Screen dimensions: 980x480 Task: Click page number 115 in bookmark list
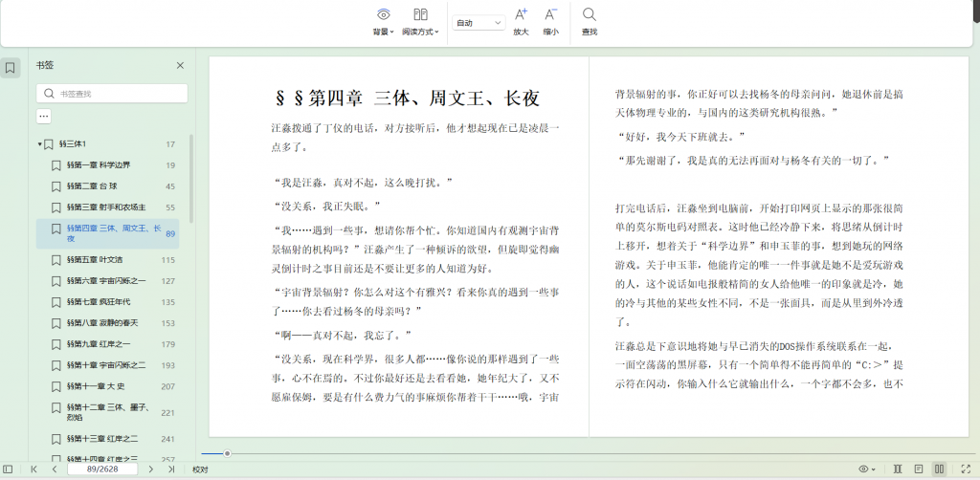pos(167,260)
